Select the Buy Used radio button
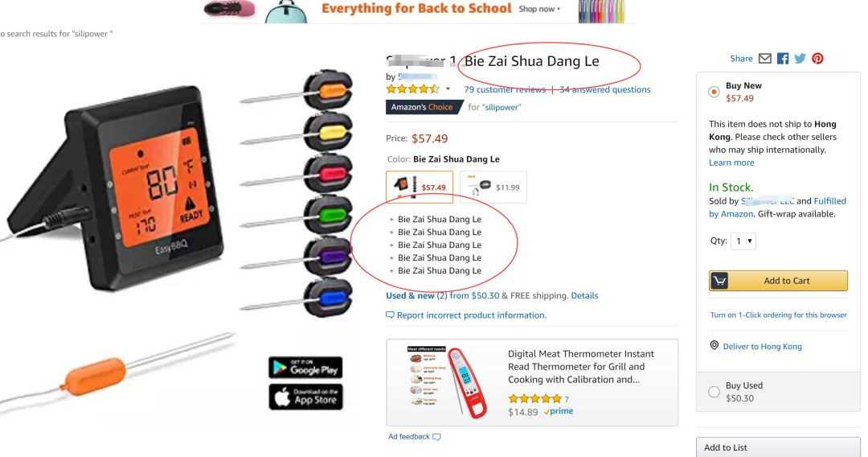 tap(714, 392)
